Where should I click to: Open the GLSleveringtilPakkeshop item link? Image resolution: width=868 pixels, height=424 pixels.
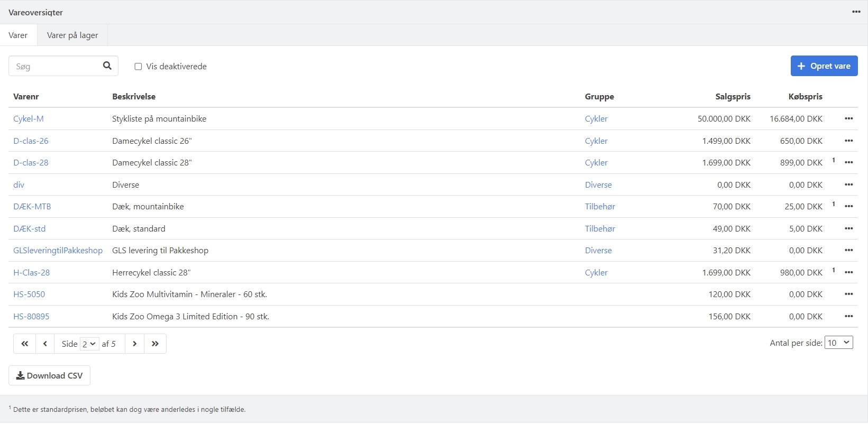58,251
